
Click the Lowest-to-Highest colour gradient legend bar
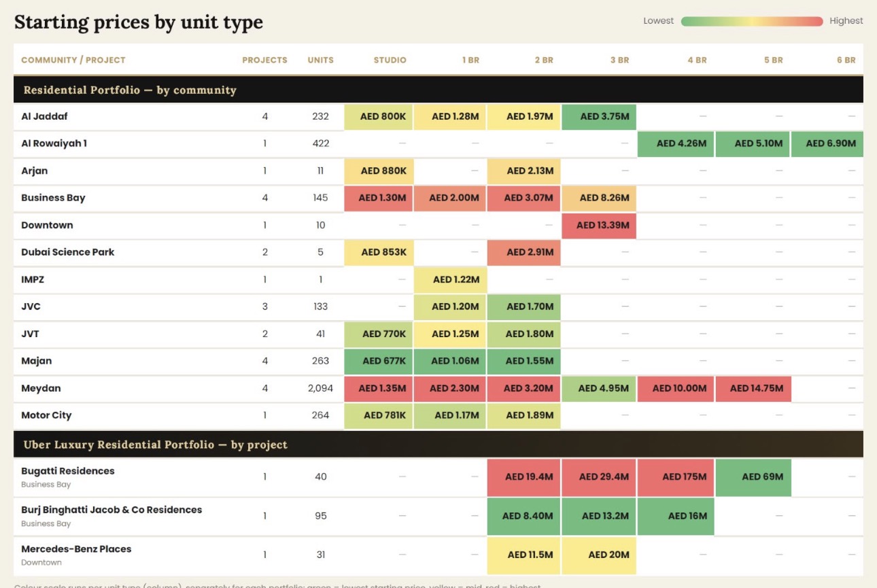point(752,21)
